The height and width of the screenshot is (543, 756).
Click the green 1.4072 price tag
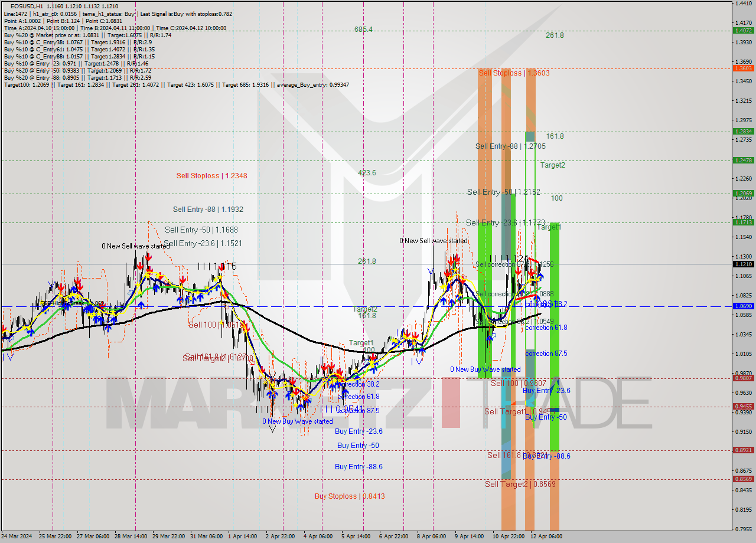(x=742, y=30)
